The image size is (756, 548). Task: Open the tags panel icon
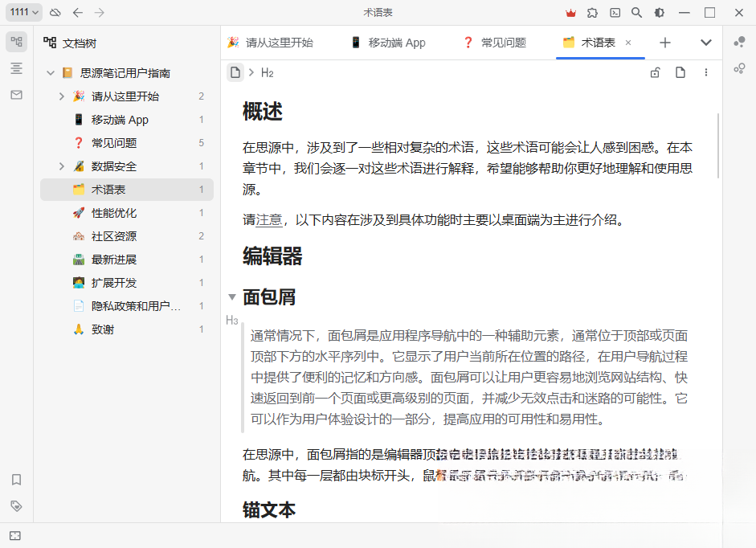tap(16, 506)
